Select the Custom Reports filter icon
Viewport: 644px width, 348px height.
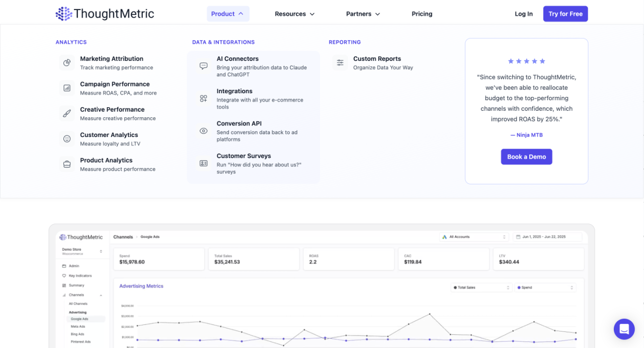pyautogui.click(x=340, y=63)
